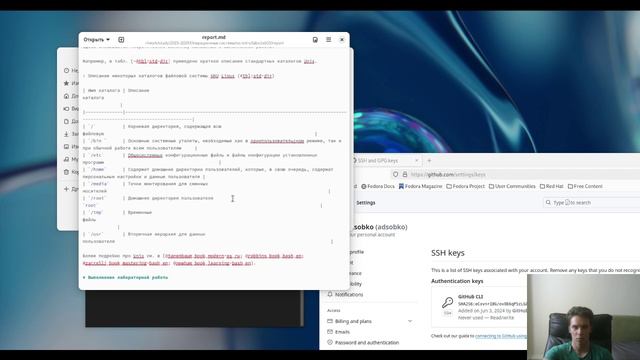This screenshot has height=360, width=640.
Task: Open the Fedora Project bookmark folder
Action: click(465, 186)
